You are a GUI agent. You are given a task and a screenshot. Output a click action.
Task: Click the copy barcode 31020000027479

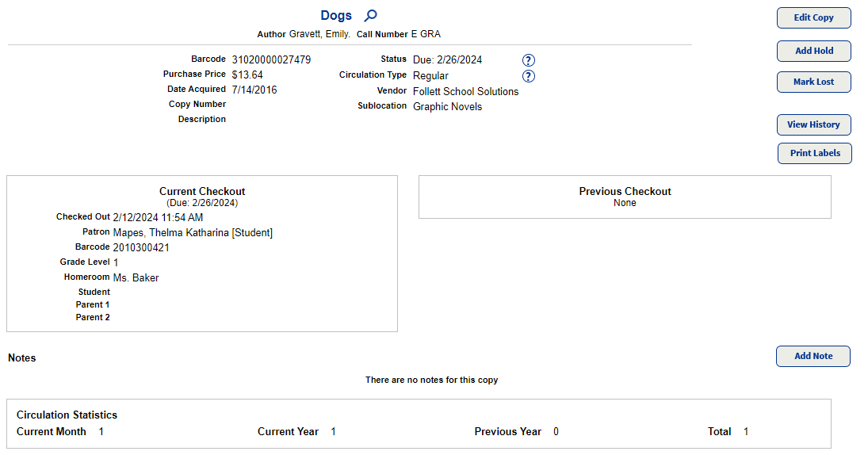[x=271, y=59]
